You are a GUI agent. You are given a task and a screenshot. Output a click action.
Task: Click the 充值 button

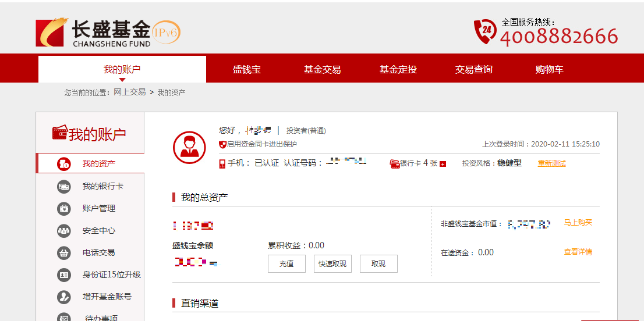point(286,263)
